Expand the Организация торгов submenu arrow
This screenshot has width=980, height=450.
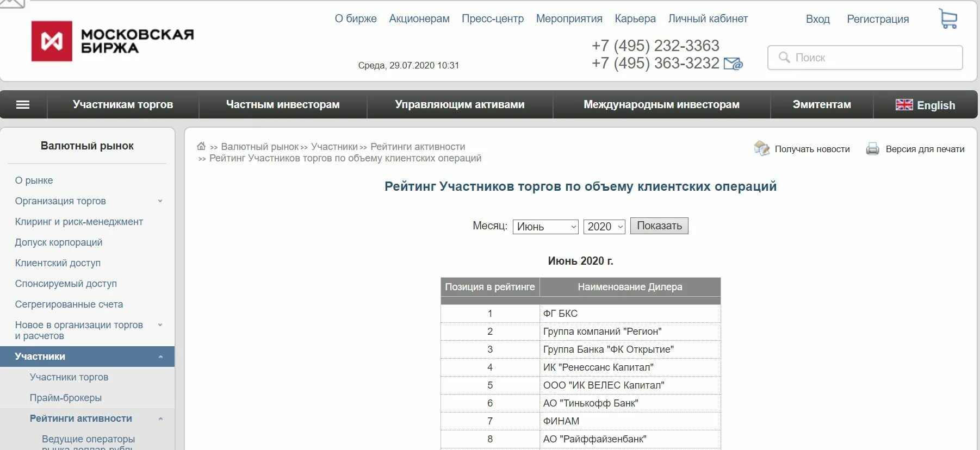(x=160, y=201)
